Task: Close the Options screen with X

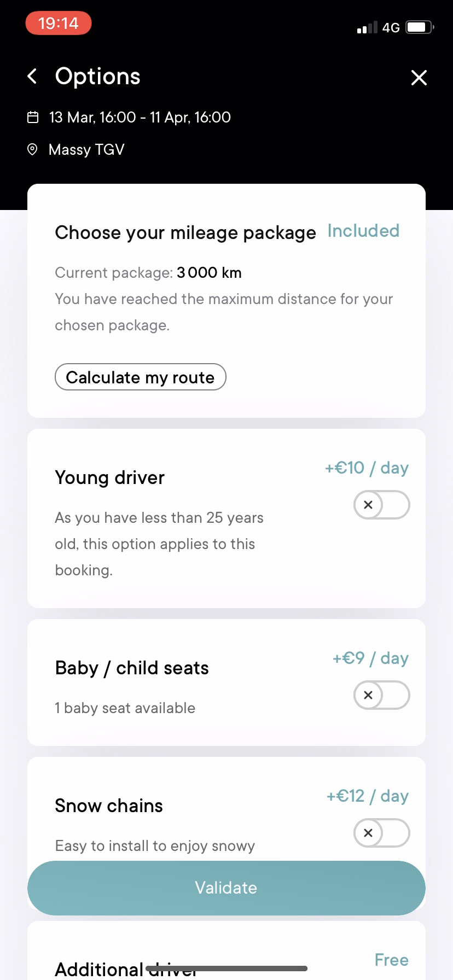Action: pos(419,78)
